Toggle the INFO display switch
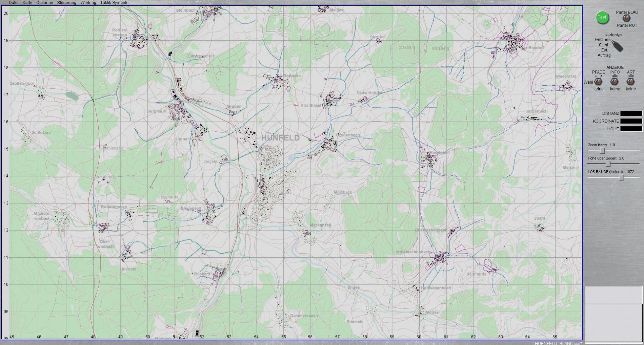 (615, 82)
